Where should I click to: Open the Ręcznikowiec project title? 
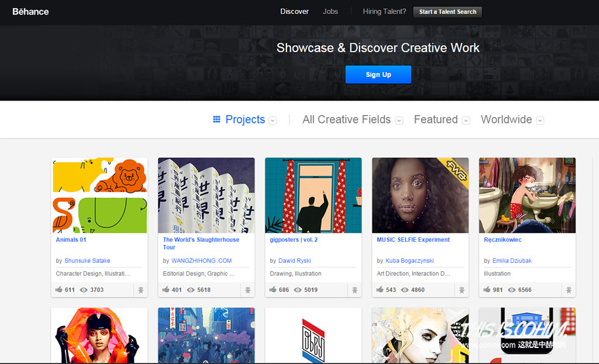coord(503,240)
